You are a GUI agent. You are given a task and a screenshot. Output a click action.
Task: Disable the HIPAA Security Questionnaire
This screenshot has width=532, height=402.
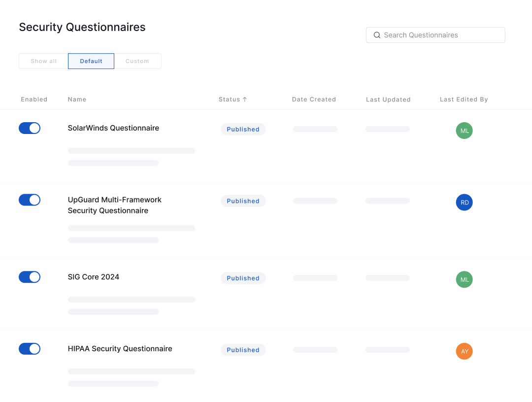tap(30, 349)
